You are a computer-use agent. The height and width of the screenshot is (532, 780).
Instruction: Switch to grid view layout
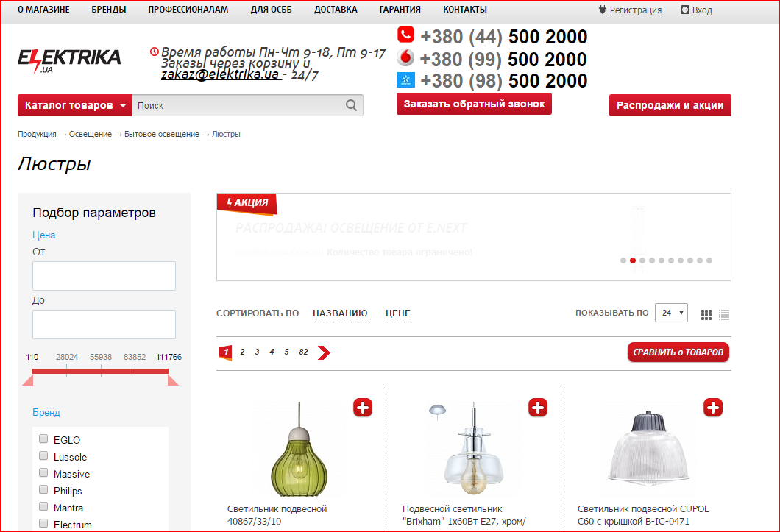(706, 314)
